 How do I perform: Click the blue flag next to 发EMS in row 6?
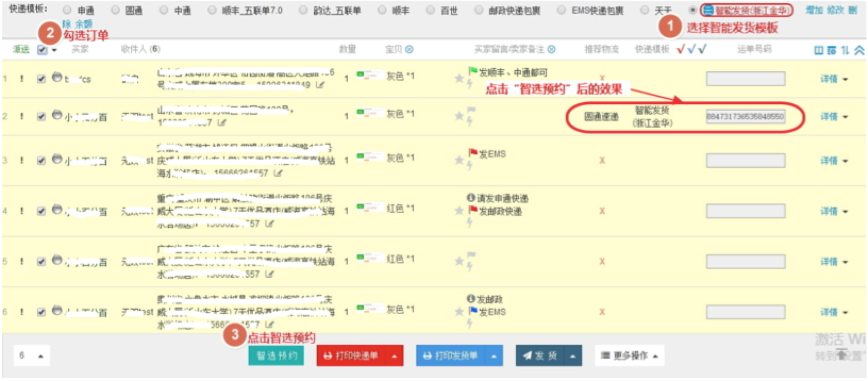473,311
